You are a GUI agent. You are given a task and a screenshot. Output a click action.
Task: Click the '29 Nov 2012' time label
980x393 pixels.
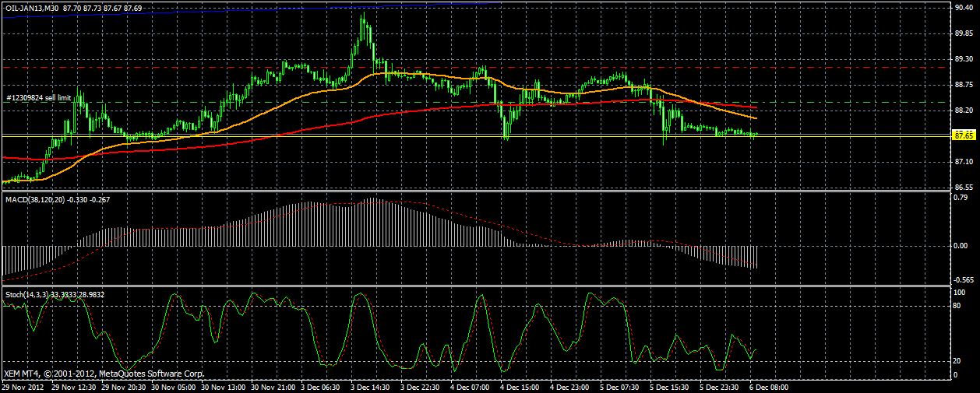[21, 386]
